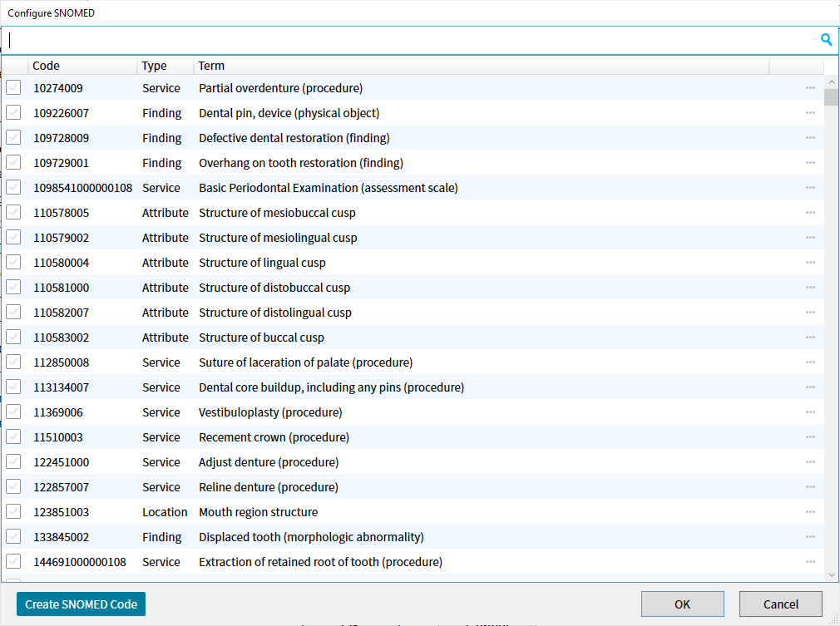The width and height of the screenshot is (840, 626).
Task: Click Create SNOMED Code button
Action: [x=81, y=604]
